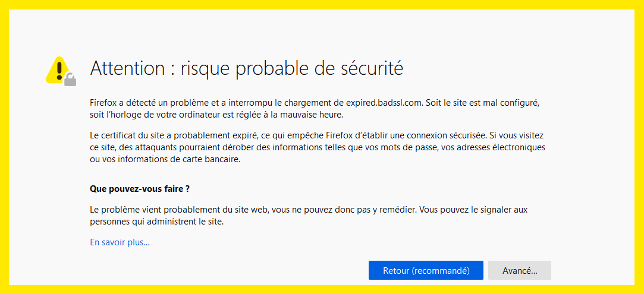The width and height of the screenshot is (644, 294).
Task: Click the word Firefox starting the first paragraph
Action: [103, 102]
